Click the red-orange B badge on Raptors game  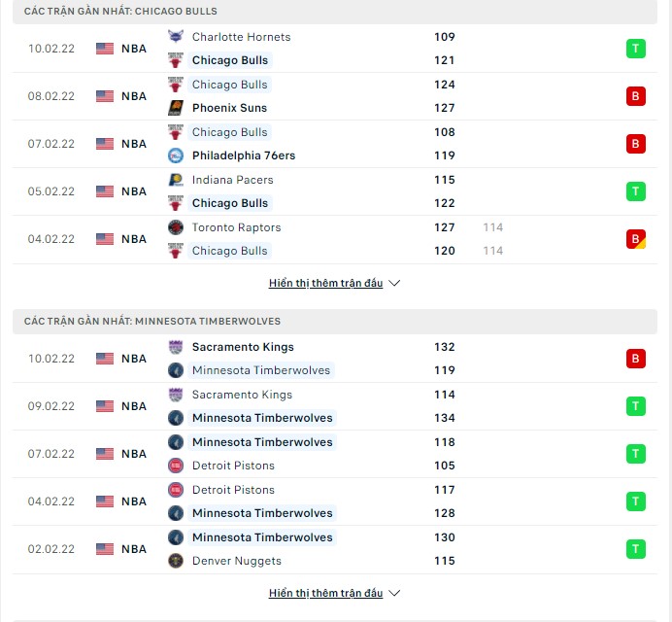(636, 239)
